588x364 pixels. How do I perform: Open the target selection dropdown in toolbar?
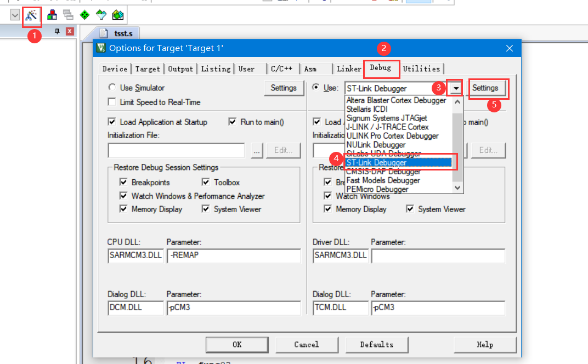15,15
